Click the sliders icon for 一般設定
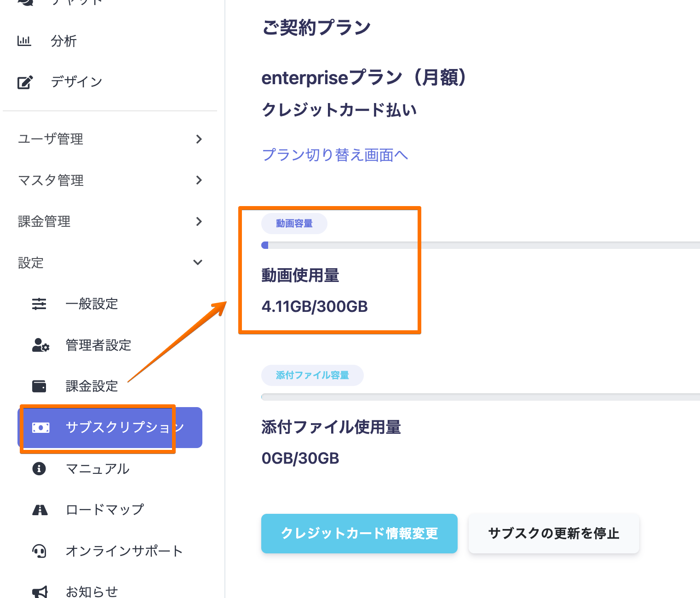 click(x=39, y=304)
